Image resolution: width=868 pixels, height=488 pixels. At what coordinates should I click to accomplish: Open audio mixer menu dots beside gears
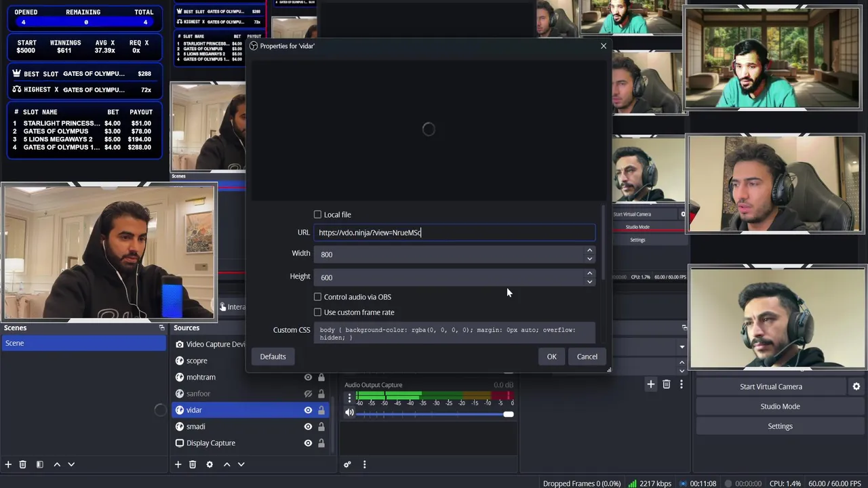coord(364,464)
